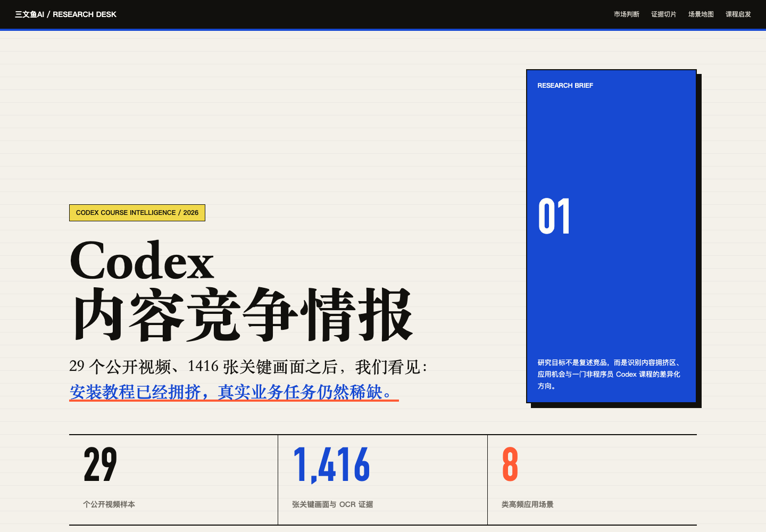Open the 场景地图 nav item
Screen dimensions: 766x532
point(701,14)
